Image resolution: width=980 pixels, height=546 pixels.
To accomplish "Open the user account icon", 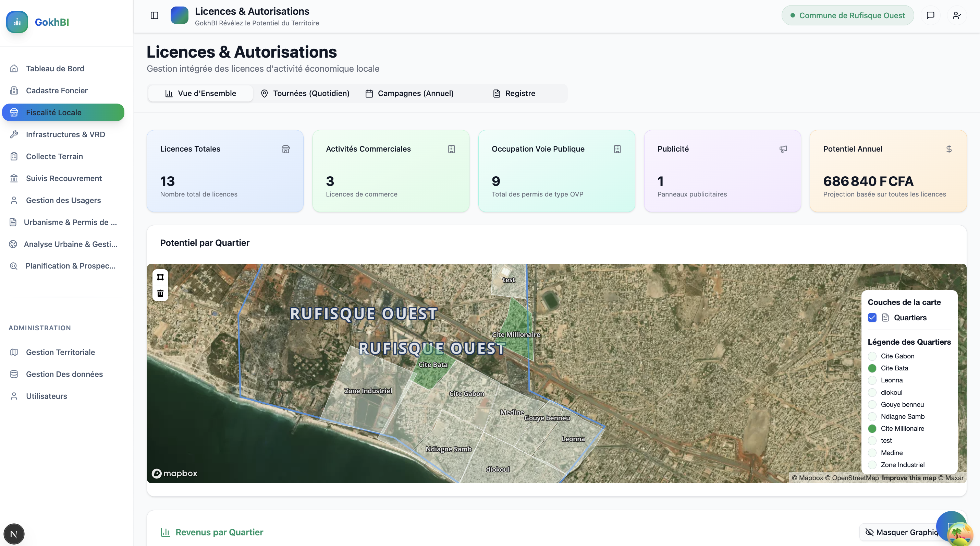I will point(956,16).
